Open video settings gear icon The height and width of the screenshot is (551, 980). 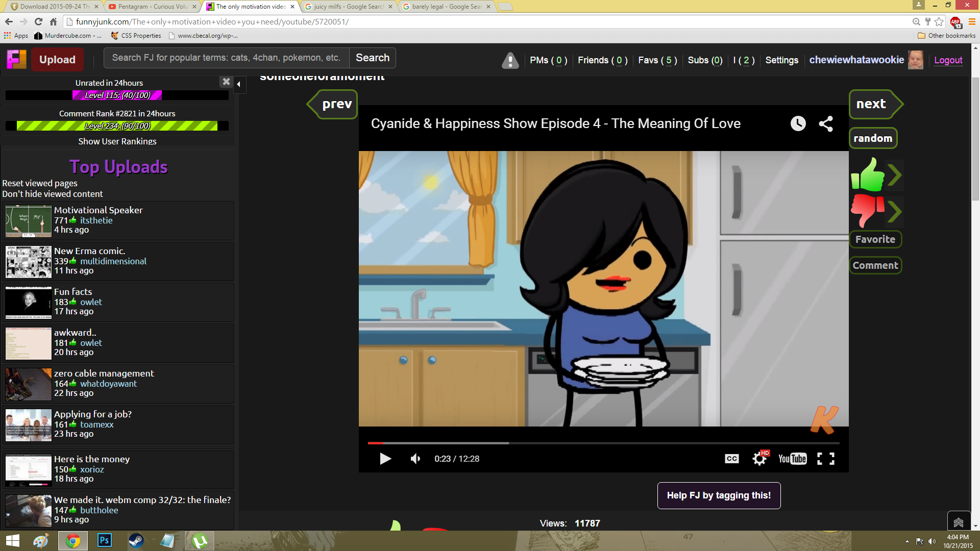759,459
